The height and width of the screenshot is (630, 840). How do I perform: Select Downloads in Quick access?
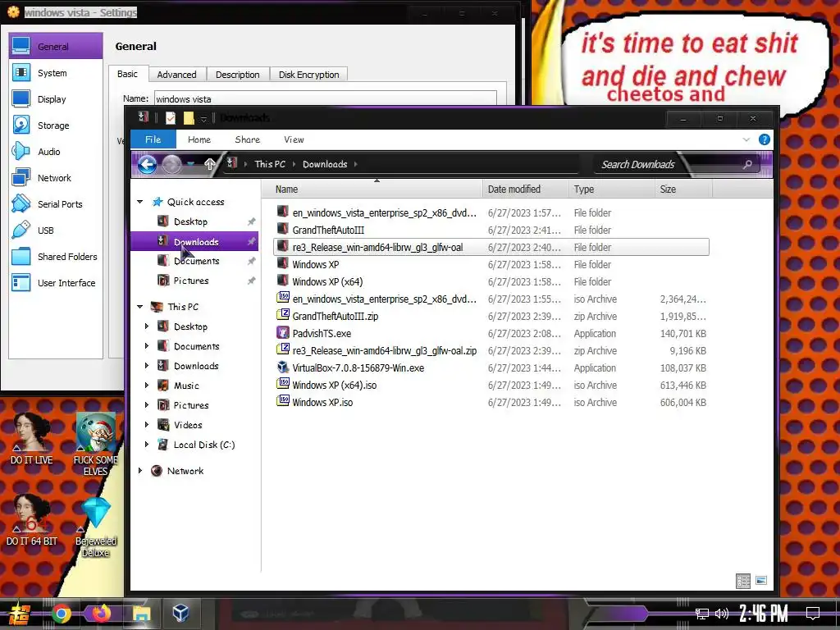click(194, 242)
